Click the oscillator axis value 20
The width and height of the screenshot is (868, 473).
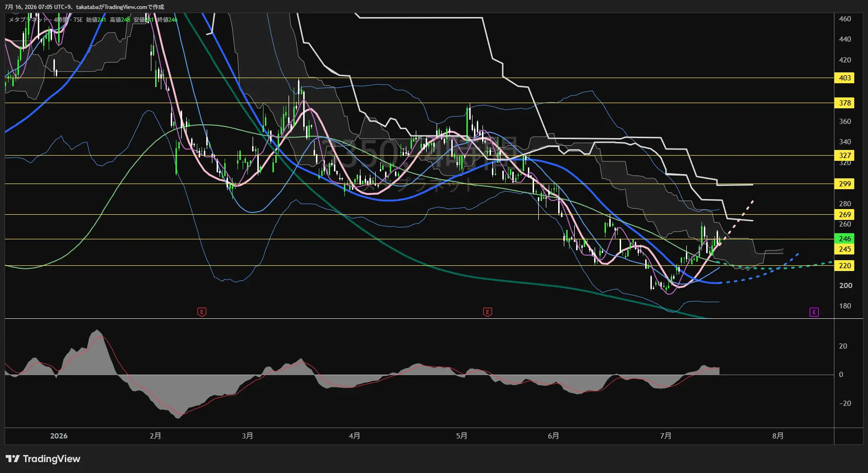click(x=843, y=346)
